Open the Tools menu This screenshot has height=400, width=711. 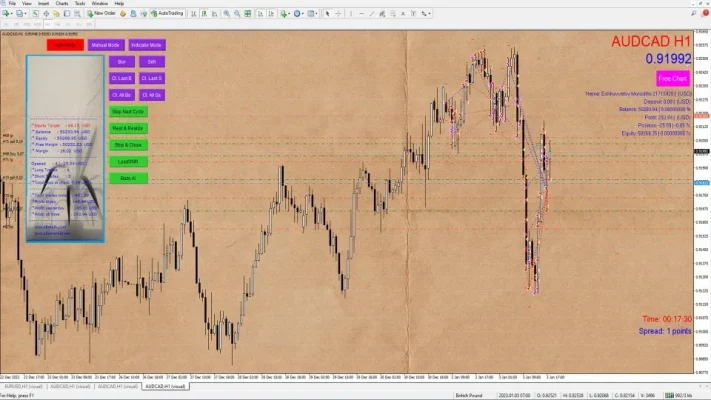[80, 4]
